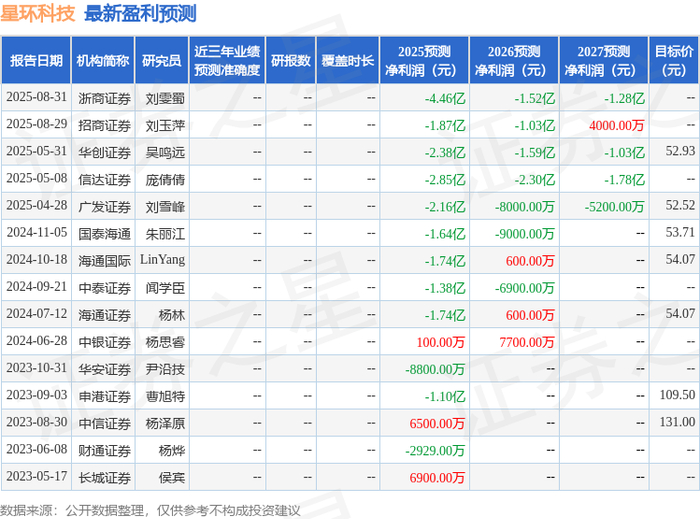Select date cell 2023-05-17
Image resolution: width=700 pixels, height=519 pixels.
[37, 477]
